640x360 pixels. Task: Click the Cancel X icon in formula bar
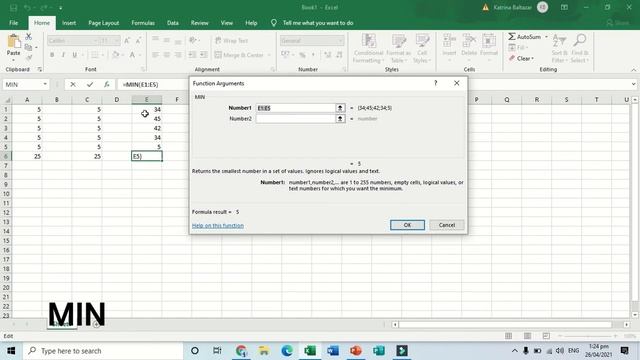click(x=73, y=84)
